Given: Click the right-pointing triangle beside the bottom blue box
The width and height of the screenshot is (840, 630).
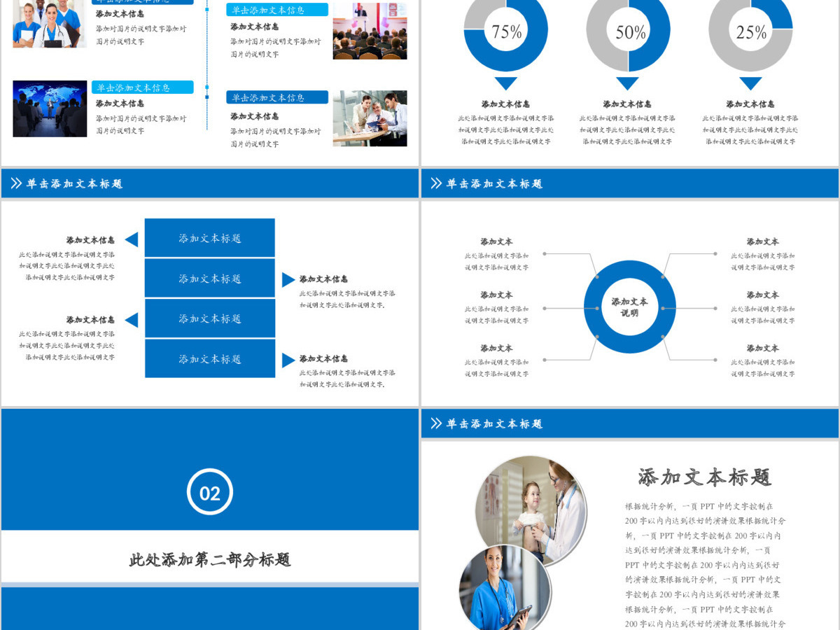Looking at the screenshot, I should [288, 360].
